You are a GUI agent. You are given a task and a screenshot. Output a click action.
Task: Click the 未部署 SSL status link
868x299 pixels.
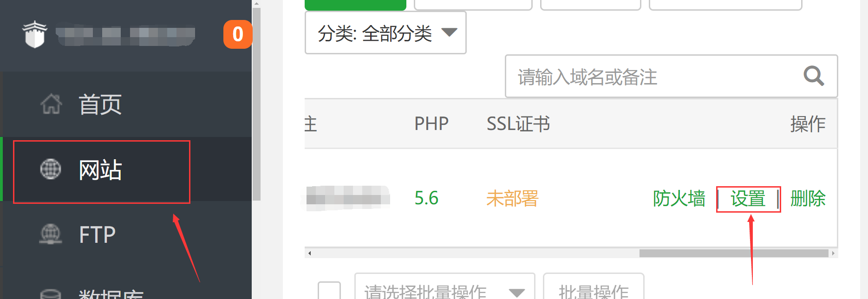[x=512, y=199]
